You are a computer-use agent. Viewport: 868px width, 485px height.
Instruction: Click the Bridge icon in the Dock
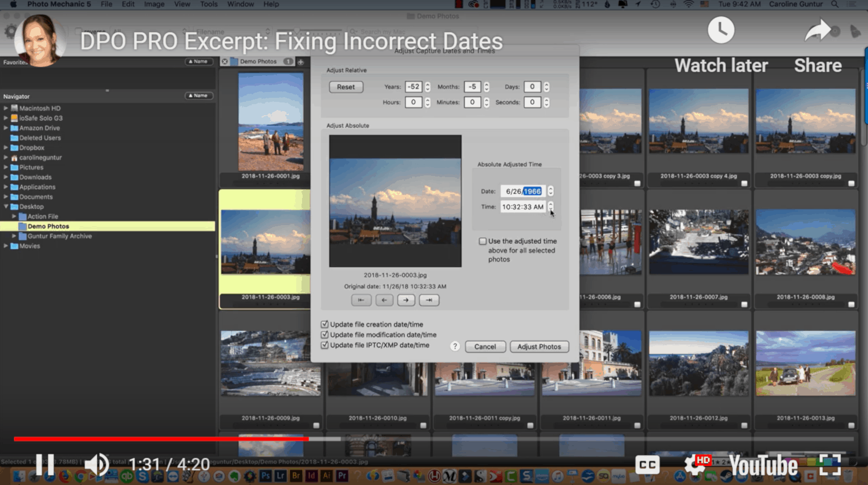point(296,476)
